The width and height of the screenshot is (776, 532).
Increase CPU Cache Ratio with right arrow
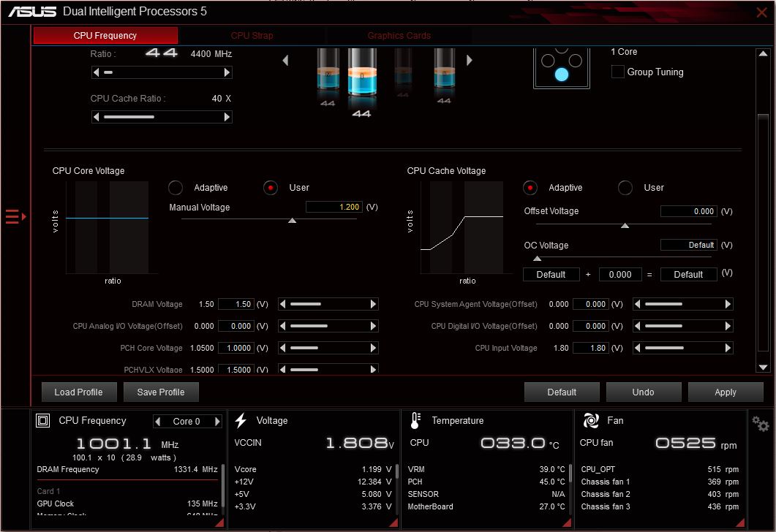[227, 117]
